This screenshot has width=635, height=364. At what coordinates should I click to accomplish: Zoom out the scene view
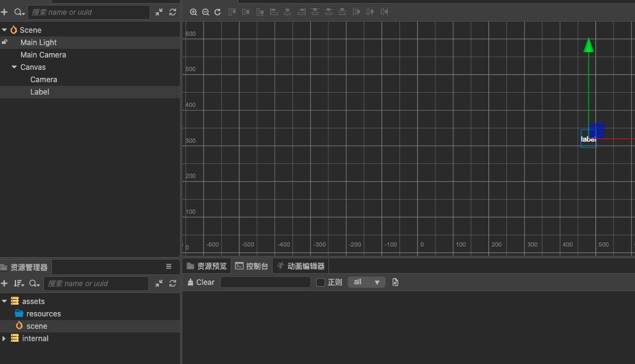pyautogui.click(x=206, y=12)
